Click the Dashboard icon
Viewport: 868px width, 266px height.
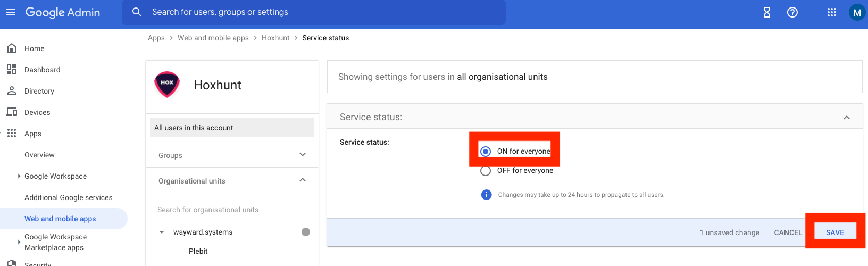pos(12,70)
